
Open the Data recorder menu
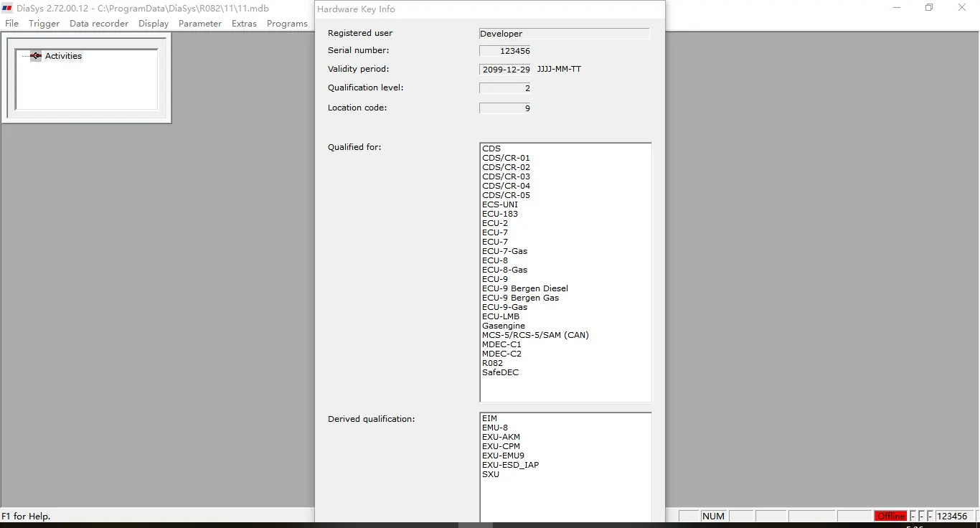[x=99, y=24]
